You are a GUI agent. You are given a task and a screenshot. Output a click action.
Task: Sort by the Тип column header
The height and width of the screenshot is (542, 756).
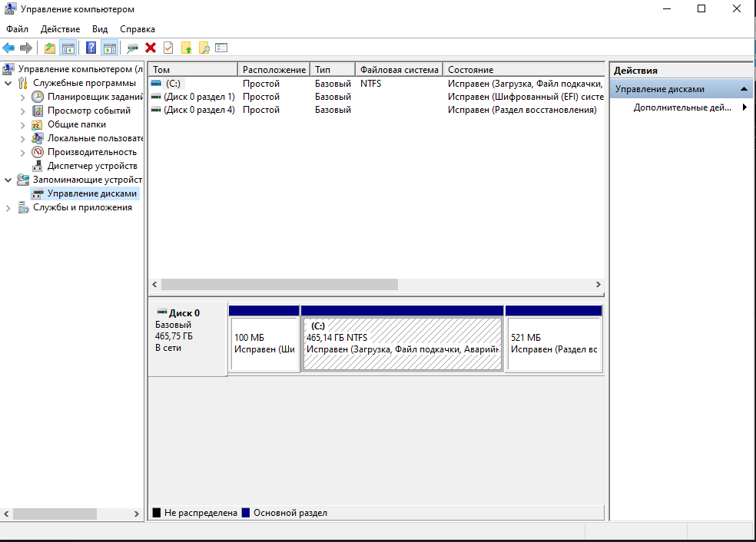pos(333,69)
